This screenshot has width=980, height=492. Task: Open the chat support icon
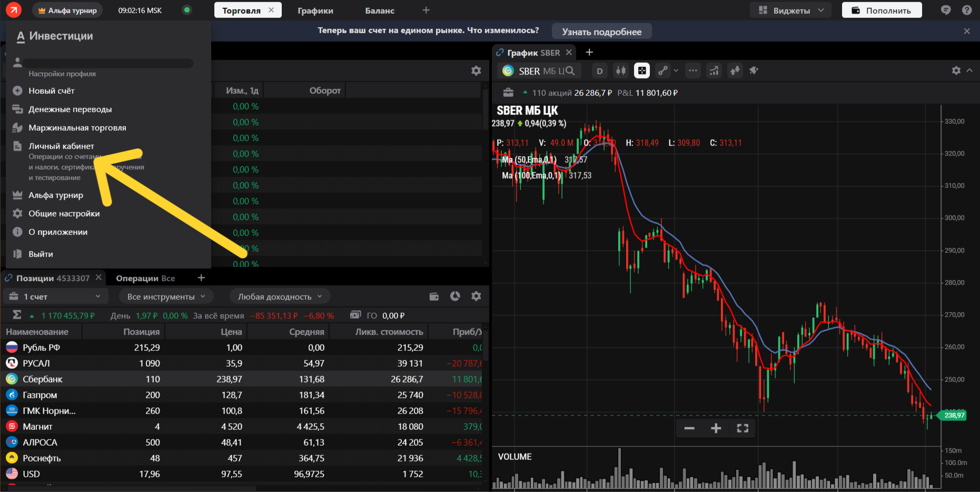946,10
